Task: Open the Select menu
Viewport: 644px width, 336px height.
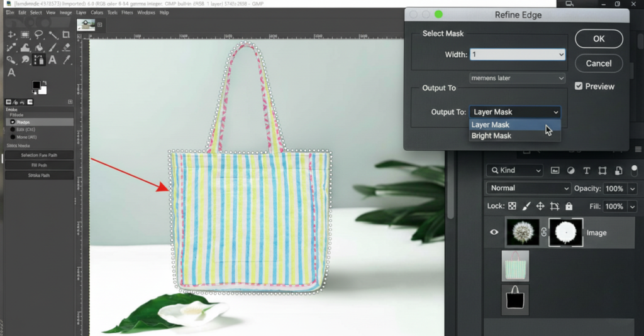Action: [36, 13]
